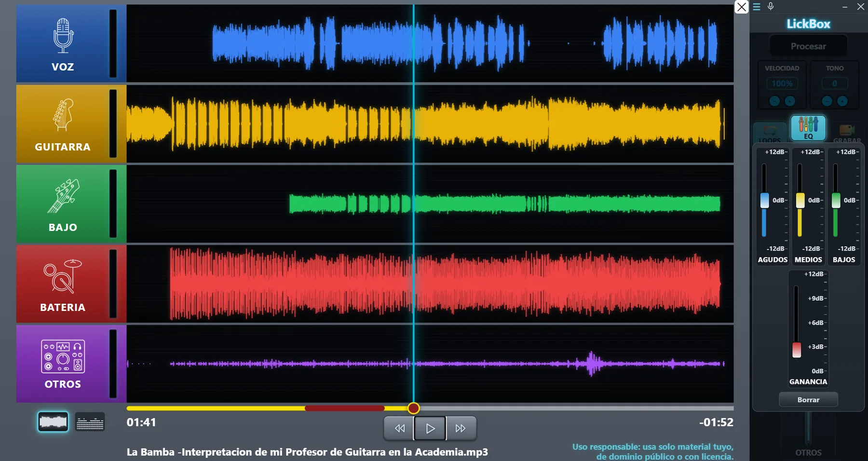Switch to the piano-roll view icon
Screen dimensions: 868x461
click(90, 422)
